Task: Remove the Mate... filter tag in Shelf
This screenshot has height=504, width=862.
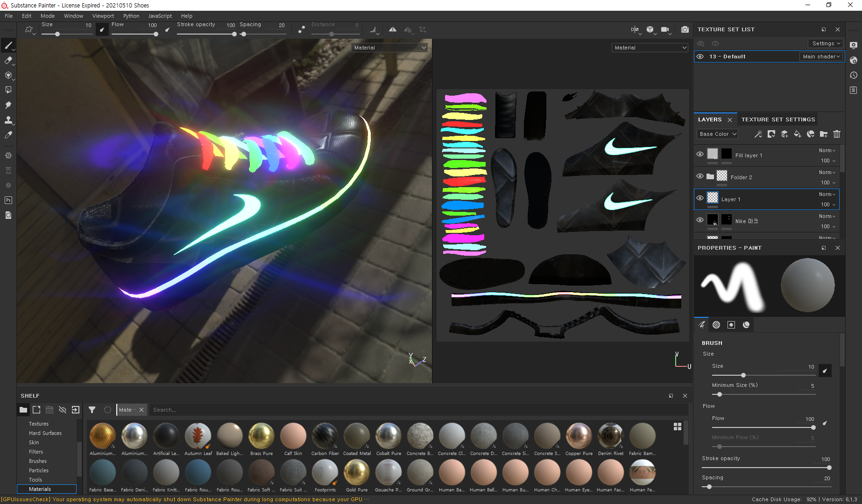Action: pos(141,410)
